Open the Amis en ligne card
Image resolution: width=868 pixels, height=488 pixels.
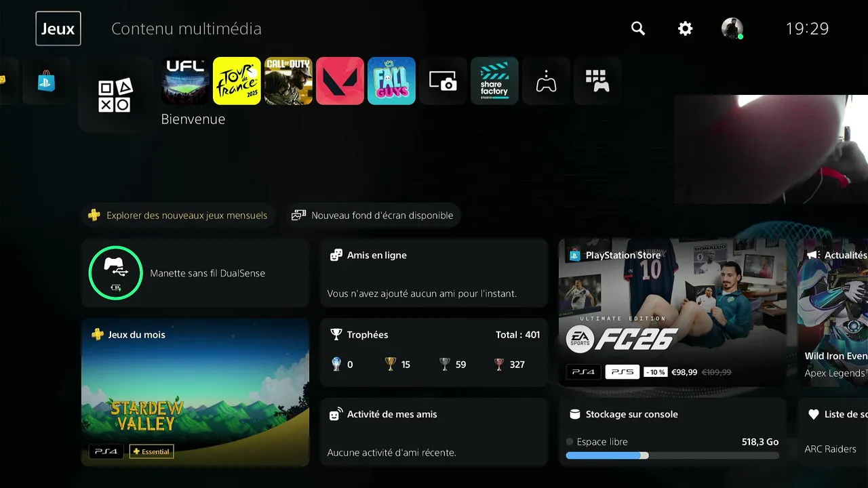[x=434, y=273]
